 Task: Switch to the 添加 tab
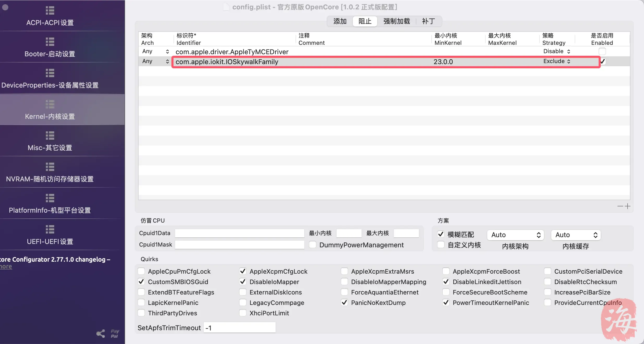pyautogui.click(x=340, y=21)
